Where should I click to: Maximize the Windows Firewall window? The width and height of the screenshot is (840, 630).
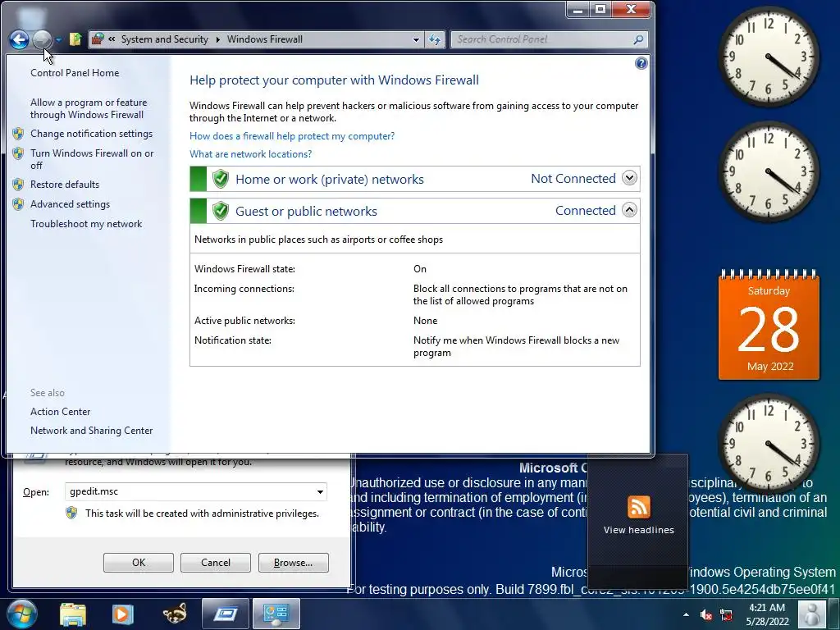[x=600, y=10]
